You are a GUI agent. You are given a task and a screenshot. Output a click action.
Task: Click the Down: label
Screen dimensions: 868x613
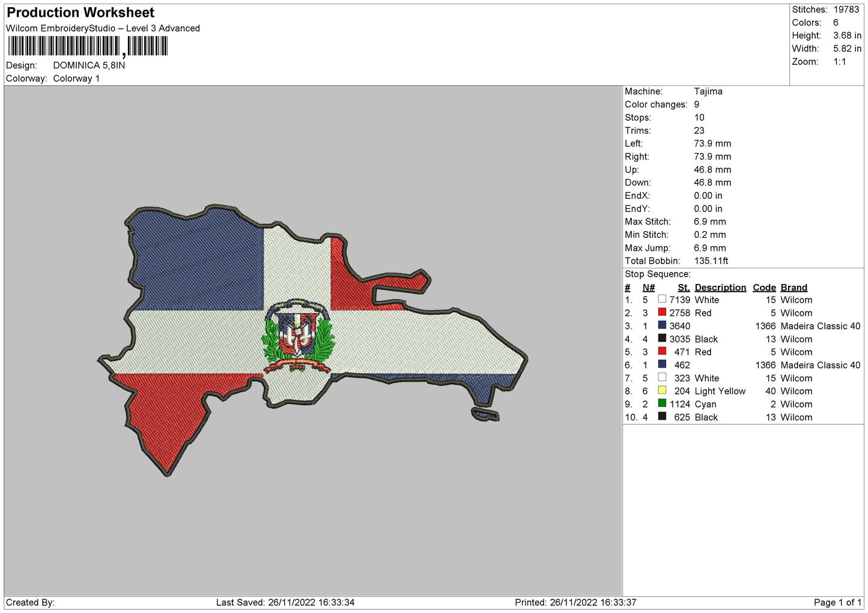click(637, 183)
